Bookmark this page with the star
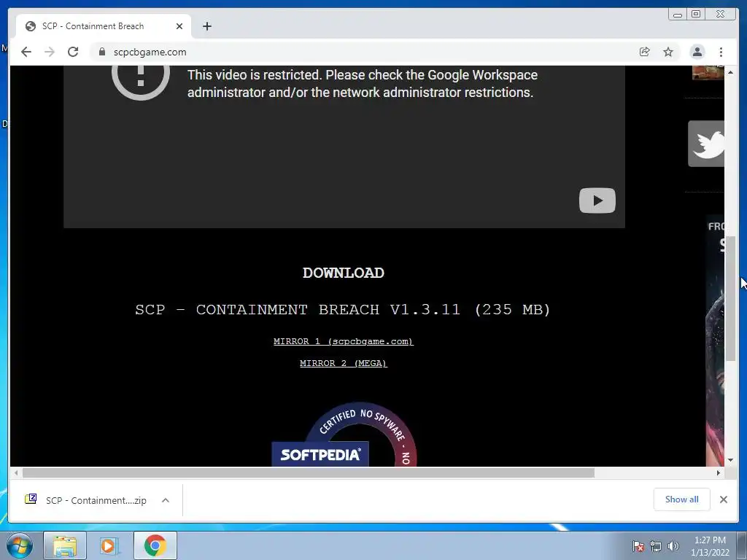Screen dimensions: 747x560 (668, 52)
